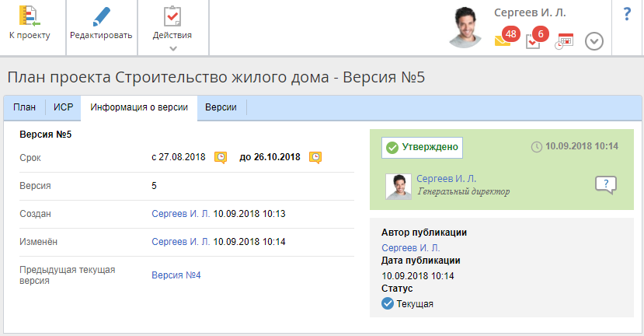The height and width of the screenshot is (336, 644).
Task: Click the start date 27.08.2018 history icon
Action: (x=221, y=157)
